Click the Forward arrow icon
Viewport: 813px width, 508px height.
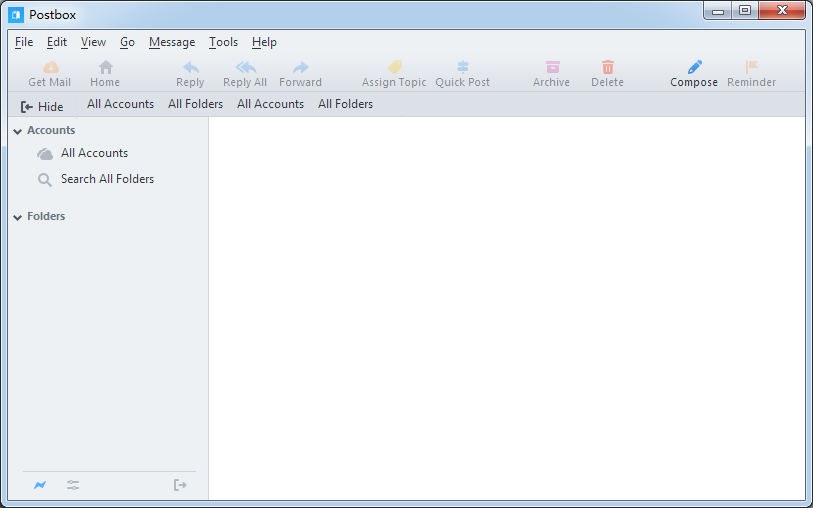pos(301,67)
